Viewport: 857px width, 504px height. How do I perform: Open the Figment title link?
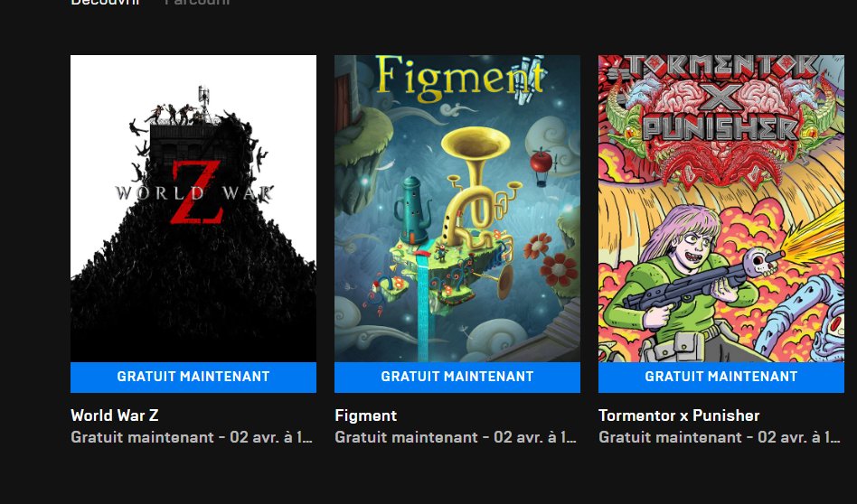[x=365, y=415]
